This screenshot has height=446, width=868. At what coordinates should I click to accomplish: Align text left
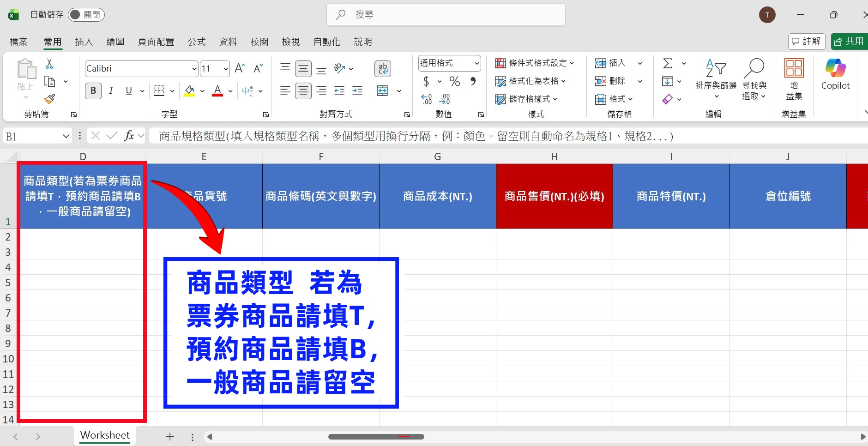point(285,90)
